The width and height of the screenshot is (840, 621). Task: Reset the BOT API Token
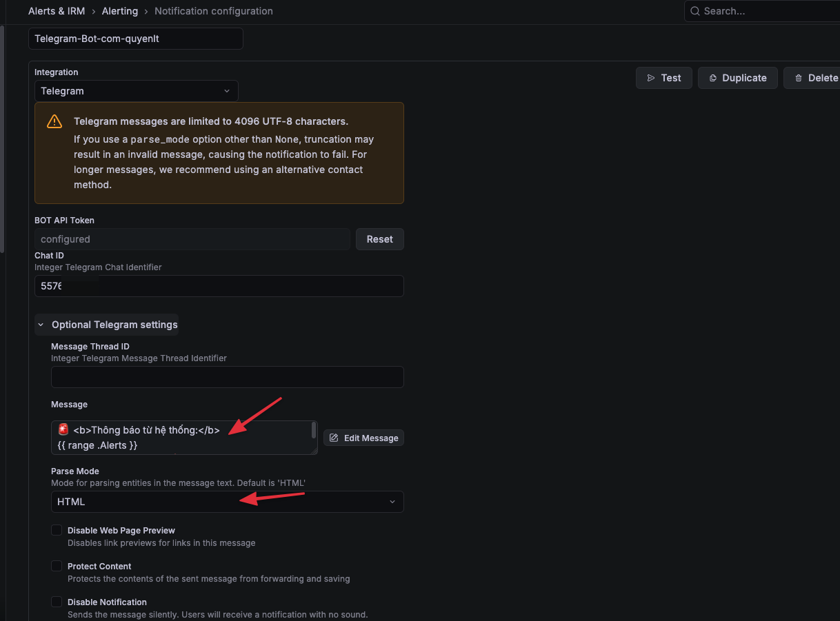click(379, 239)
